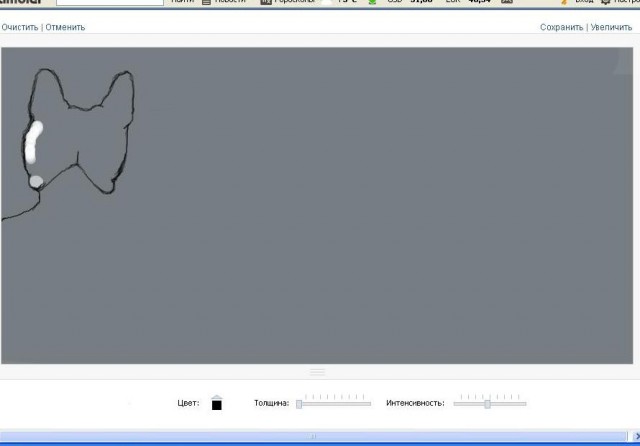Click the settings gear icon in top toolbar

coord(606,2)
